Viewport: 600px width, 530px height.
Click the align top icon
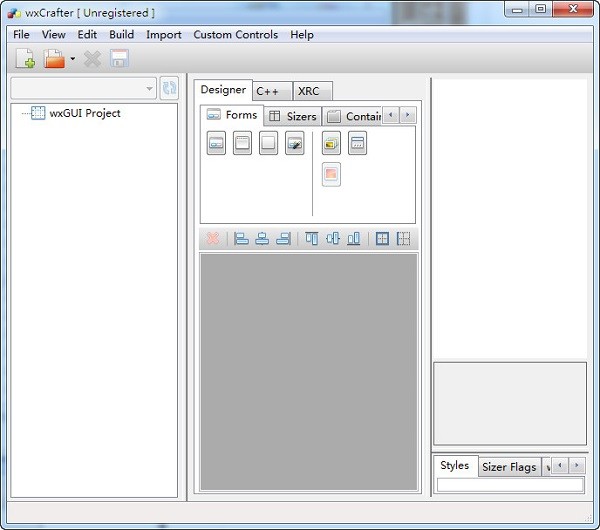tap(311, 239)
